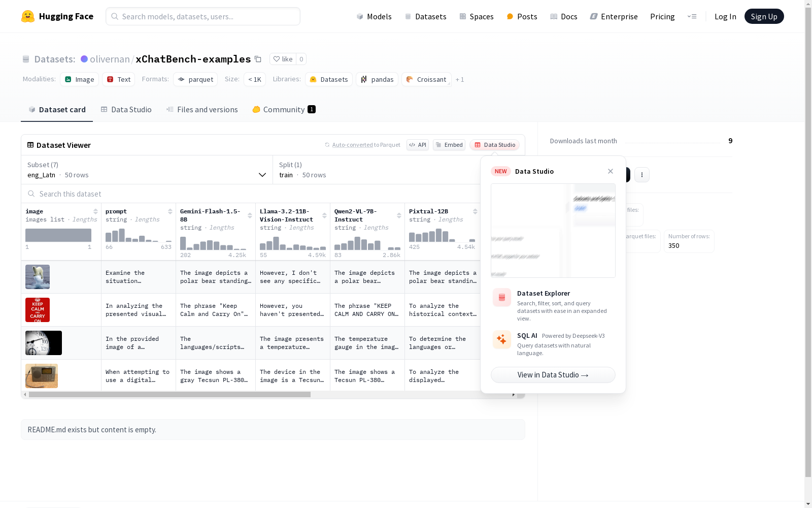Click the Croissant library tag
Screen dimensions: 812x508
click(x=426, y=79)
